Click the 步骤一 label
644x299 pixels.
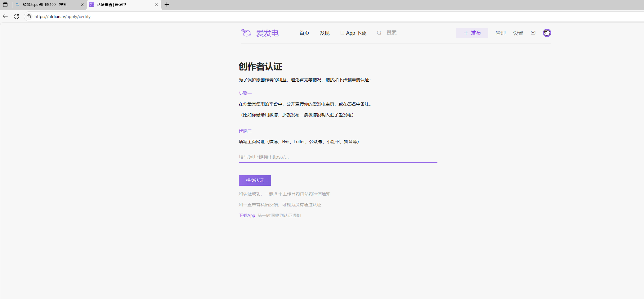point(245,93)
